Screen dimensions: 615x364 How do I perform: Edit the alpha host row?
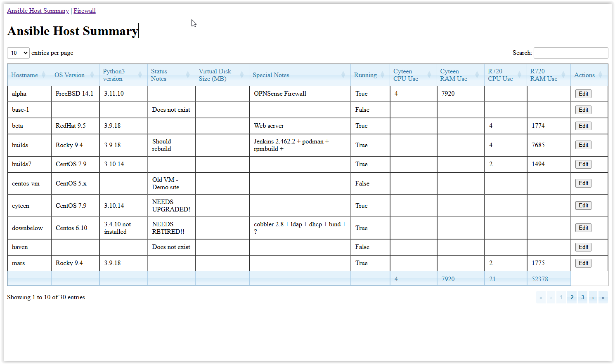click(583, 94)
